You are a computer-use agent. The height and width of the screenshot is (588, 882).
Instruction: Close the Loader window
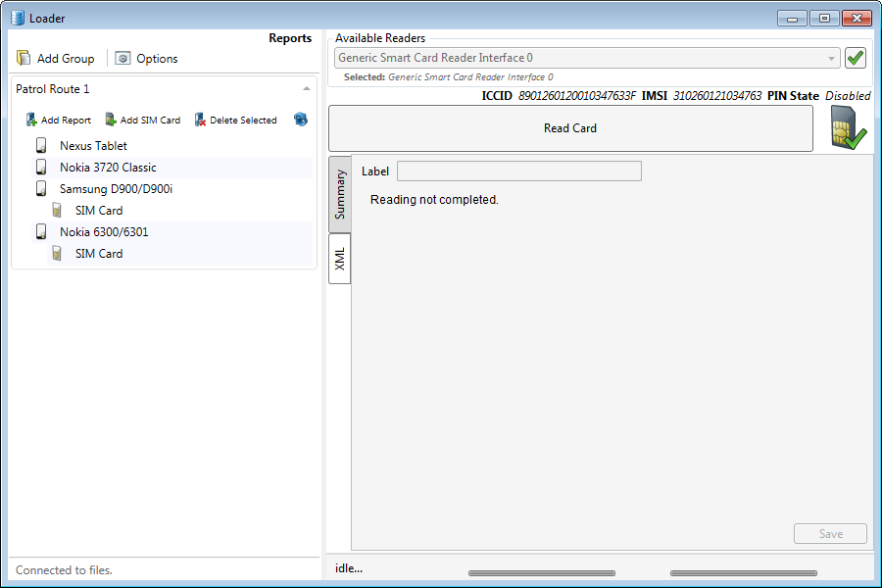(x=857, y=19)
